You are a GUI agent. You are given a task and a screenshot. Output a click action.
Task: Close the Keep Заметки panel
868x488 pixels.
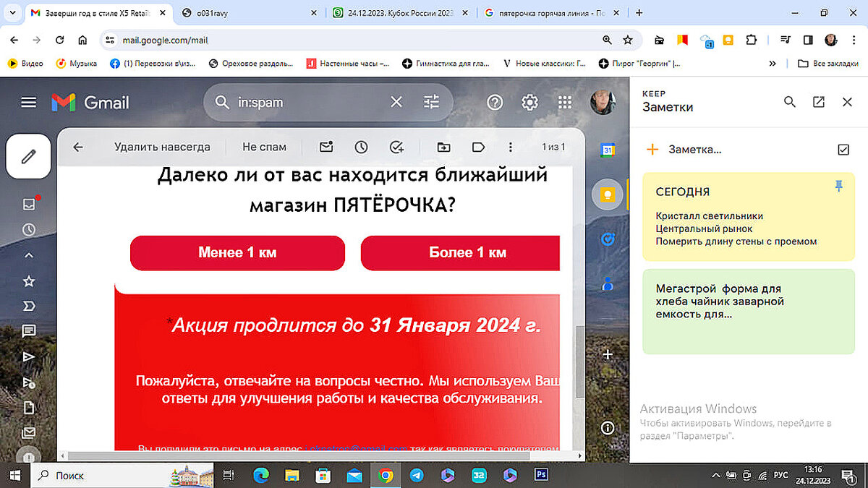[848, 102]
